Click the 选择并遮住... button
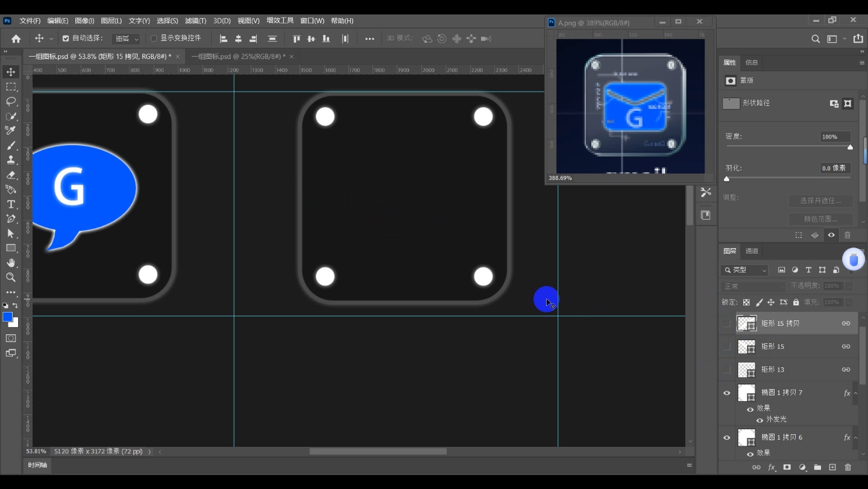Screen dimensions: 868x489 (821, 201)
